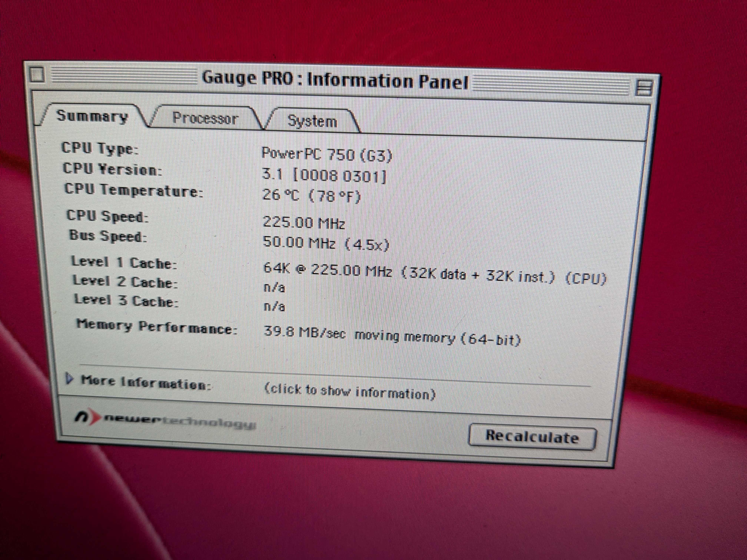The width and height of the screenshot is (747, 560).
Task: Click the PowerPC 750 (G3) CPU type value
Action: click(x=327, y=155)
